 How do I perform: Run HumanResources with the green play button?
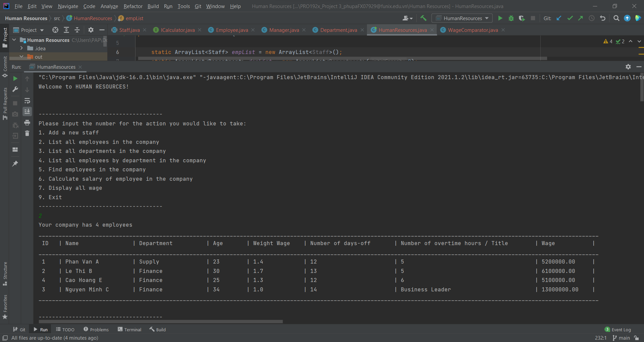[500, 18]
